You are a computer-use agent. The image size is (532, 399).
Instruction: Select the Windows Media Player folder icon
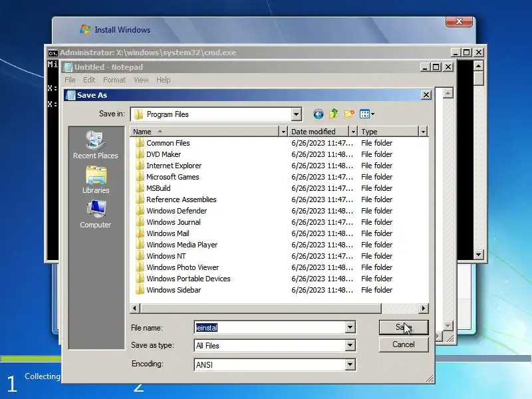click(139, 245)
